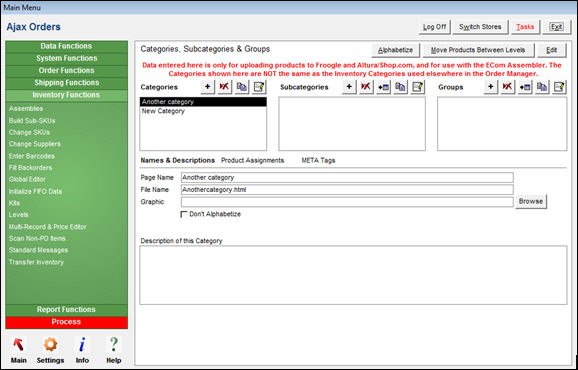Click the Log Off button

435,27
